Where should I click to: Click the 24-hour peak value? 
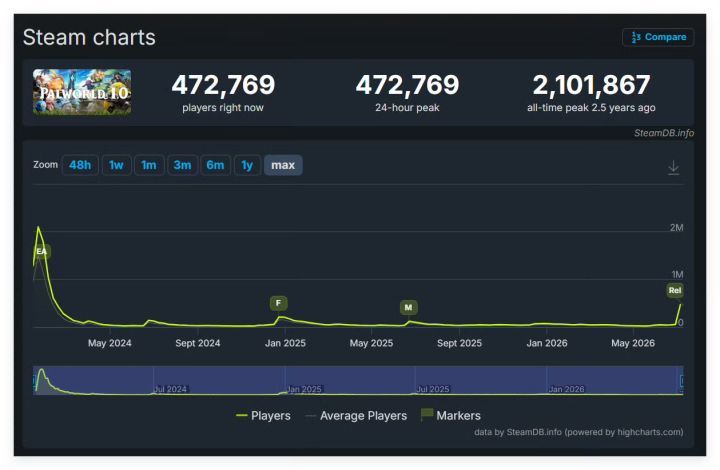407,85
